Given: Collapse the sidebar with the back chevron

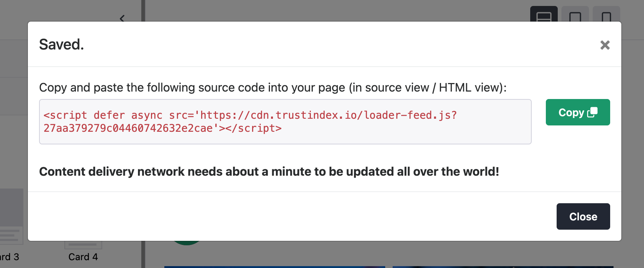Looking at the screenshot, I should click(122, 18).
